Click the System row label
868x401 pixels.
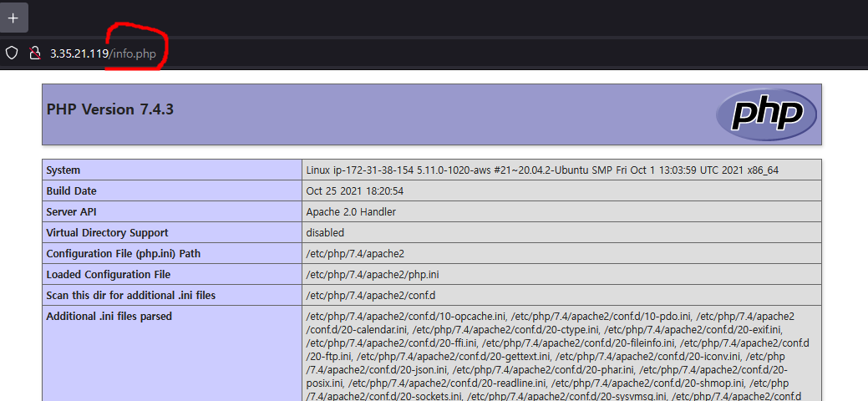[63, 170]
